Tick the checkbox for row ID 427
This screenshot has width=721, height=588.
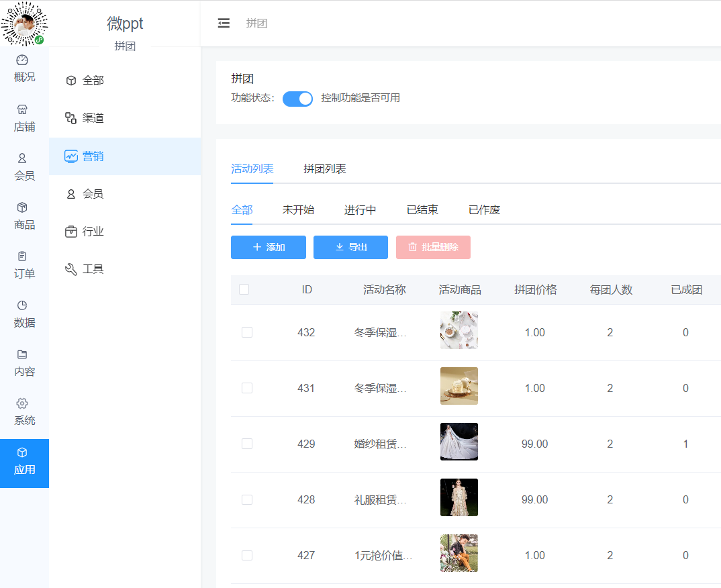coord(247,555)
